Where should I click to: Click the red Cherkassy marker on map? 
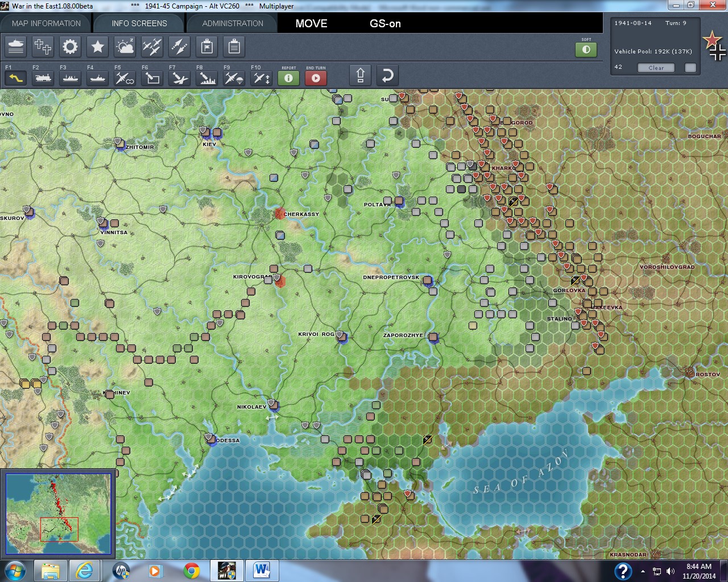[x=279, y=213]
